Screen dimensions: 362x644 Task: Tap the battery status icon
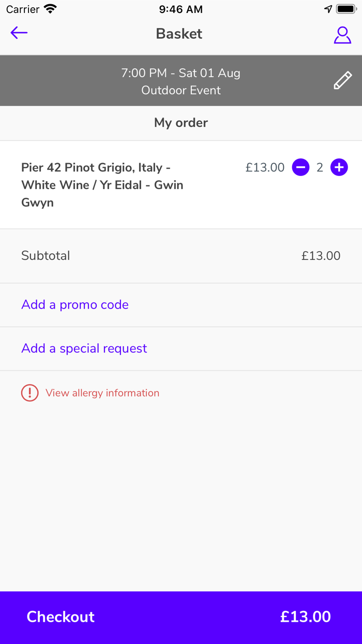click(x=346, y=9)
